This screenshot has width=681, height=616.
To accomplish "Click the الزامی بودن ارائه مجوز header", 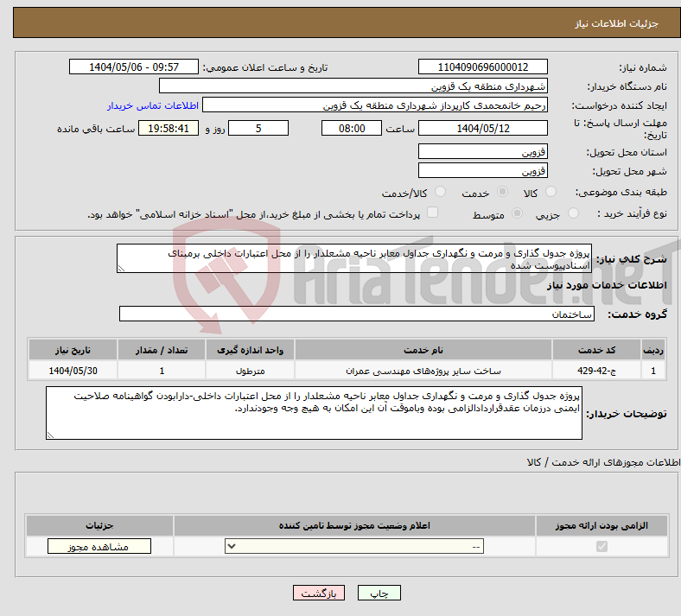I will (x=601, y=525).
